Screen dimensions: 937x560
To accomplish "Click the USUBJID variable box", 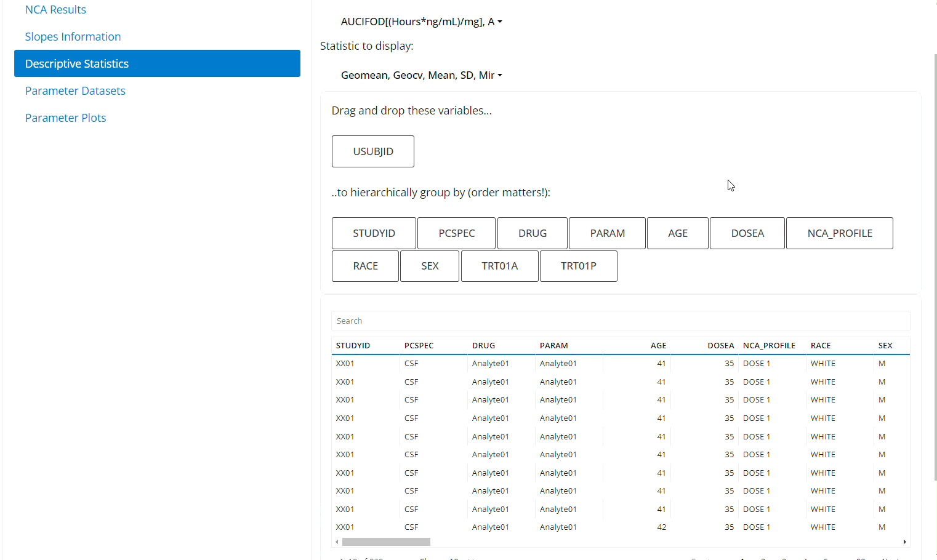I will coord(372,151).
